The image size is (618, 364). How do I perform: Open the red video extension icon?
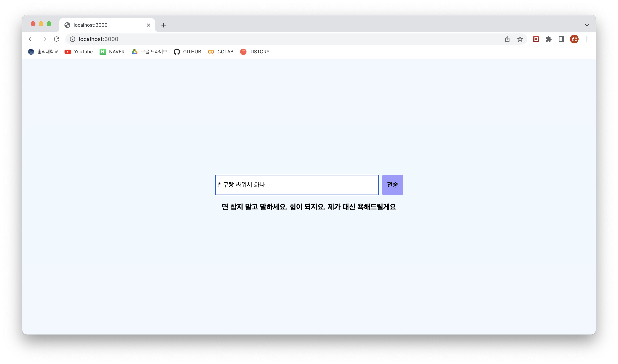pyautogui.click(x=536, y=39)
